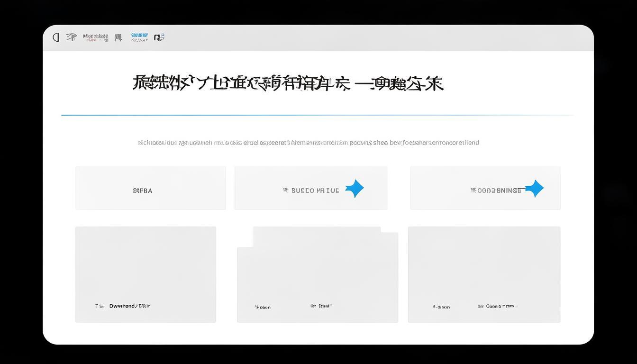Click small icon before right button label
The width and height of the screenshot is (637, 364).
tap(473, 190)
